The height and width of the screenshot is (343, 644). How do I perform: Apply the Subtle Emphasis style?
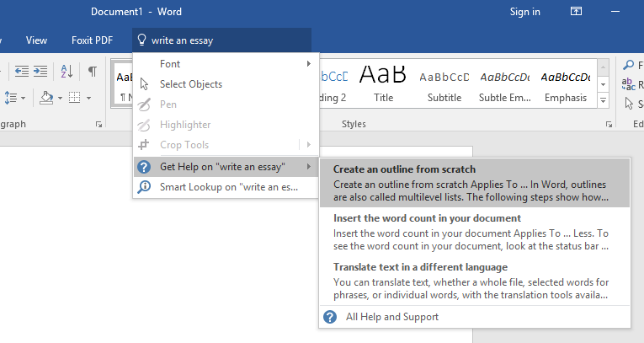click(x=505, y=84)
